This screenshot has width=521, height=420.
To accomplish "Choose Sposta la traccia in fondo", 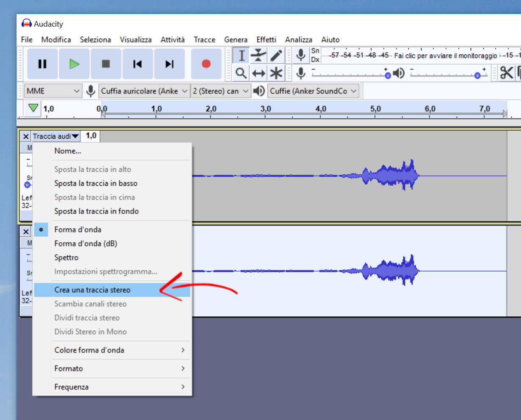I will pos(112,211).
